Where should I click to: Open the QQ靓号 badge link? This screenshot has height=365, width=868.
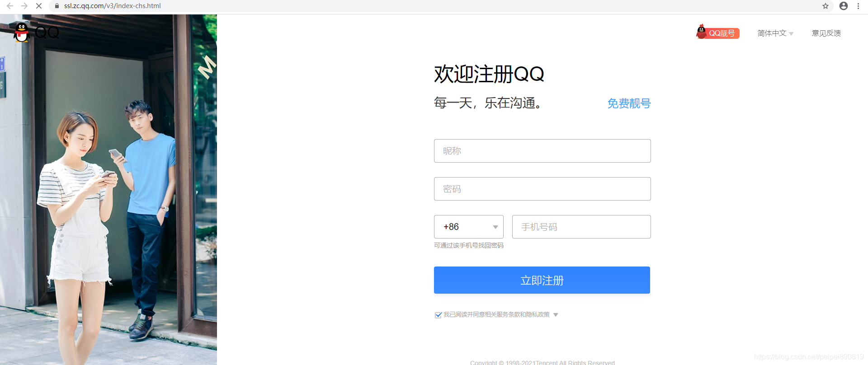717,33
